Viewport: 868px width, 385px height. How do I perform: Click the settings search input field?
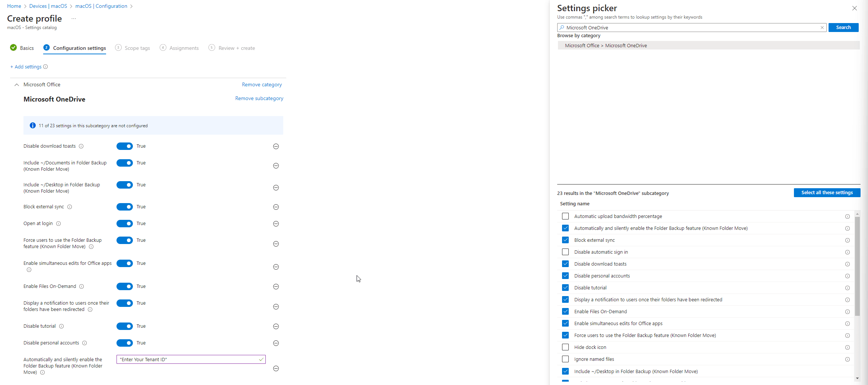pyautogui.click(x=692, y=28)
